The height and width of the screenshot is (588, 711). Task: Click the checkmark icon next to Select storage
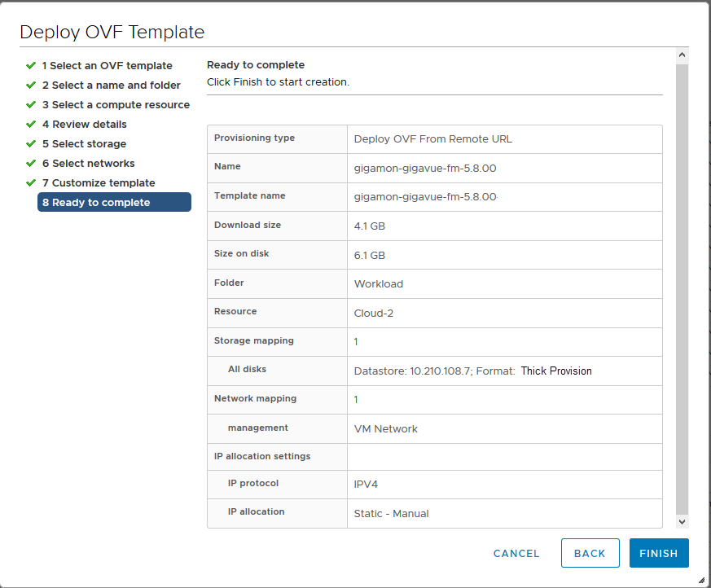[31, 143]
